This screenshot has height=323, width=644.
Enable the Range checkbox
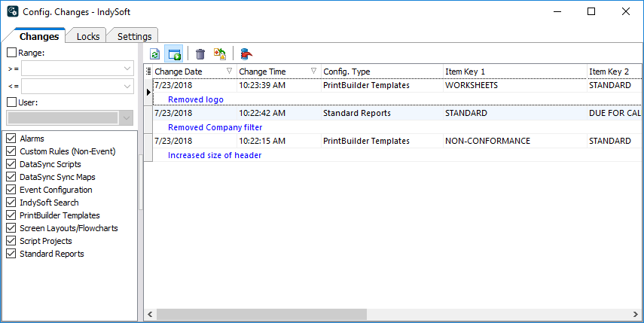11,53
